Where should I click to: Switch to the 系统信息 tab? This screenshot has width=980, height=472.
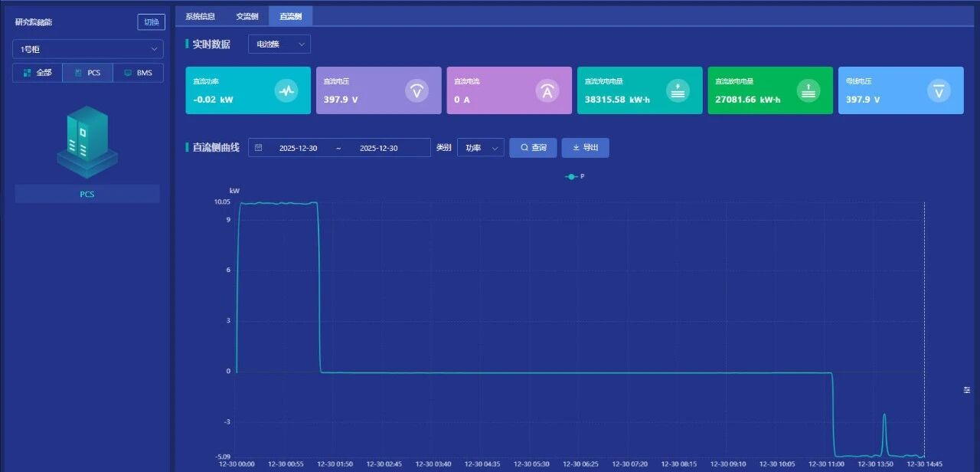(201, 16)
